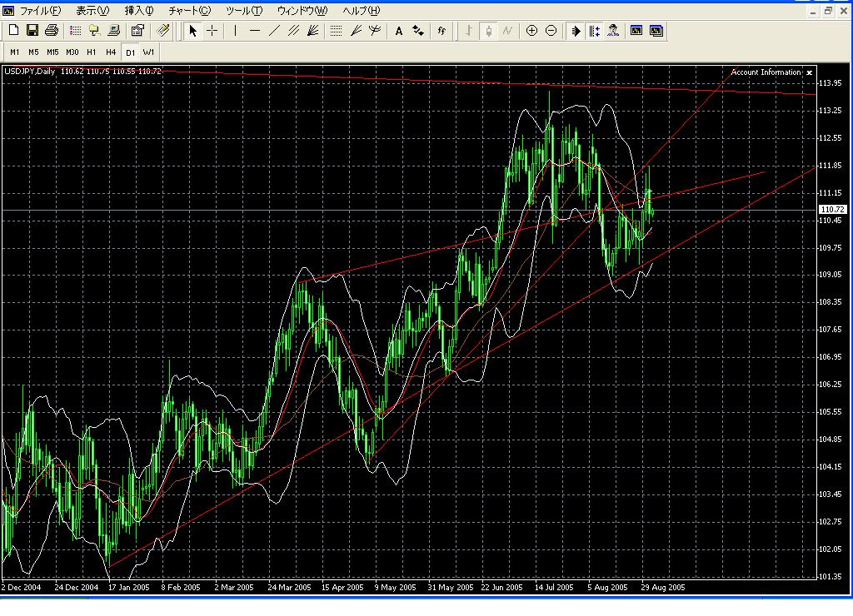Toggle the Candlestick chart mode
The image size is (853, 616).
click(x=488, y=31)
